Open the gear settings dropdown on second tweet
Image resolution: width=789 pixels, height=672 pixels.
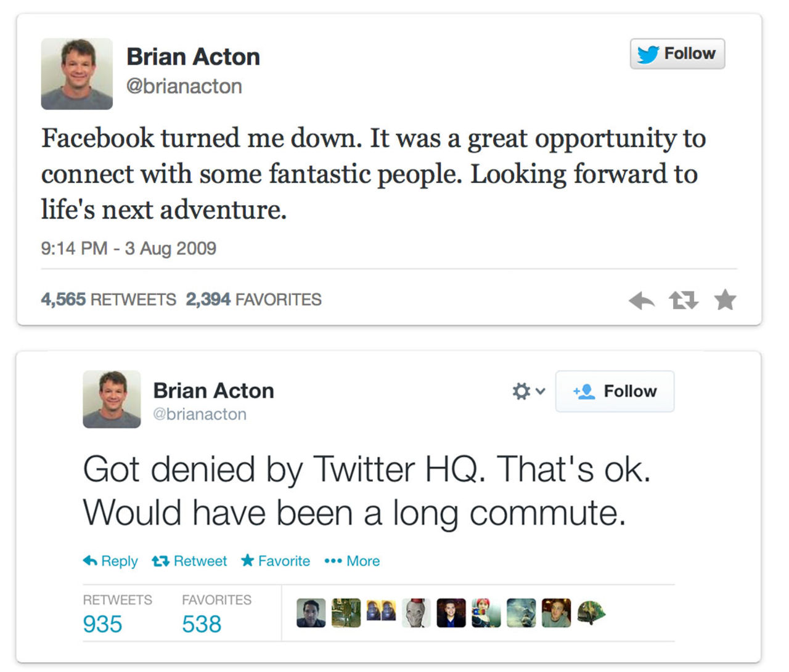[528, 391]
